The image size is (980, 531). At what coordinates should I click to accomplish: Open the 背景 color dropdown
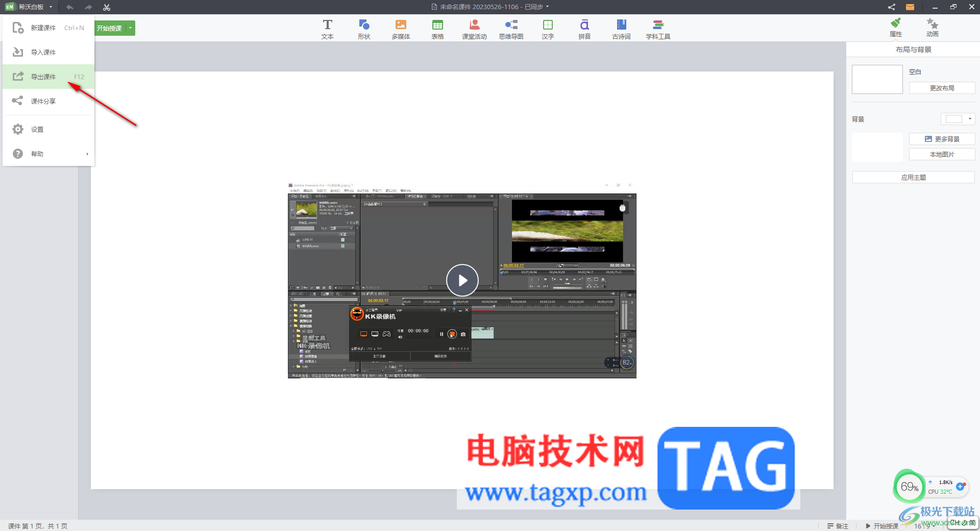pos(958,119)
